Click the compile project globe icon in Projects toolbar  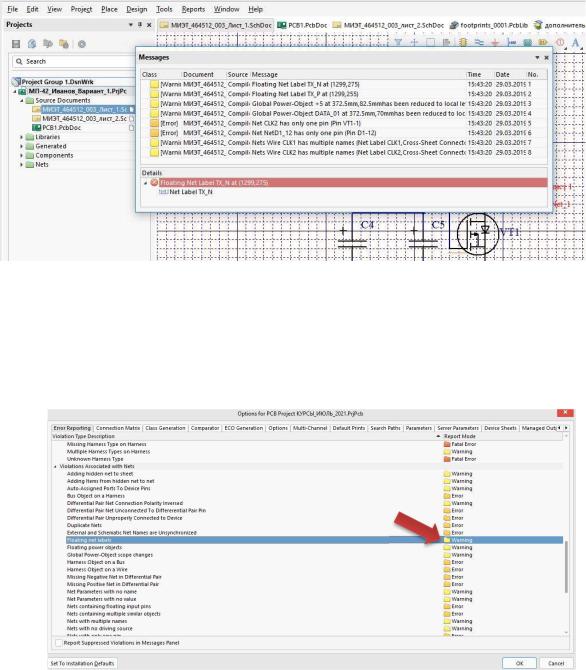coord(32,44)
